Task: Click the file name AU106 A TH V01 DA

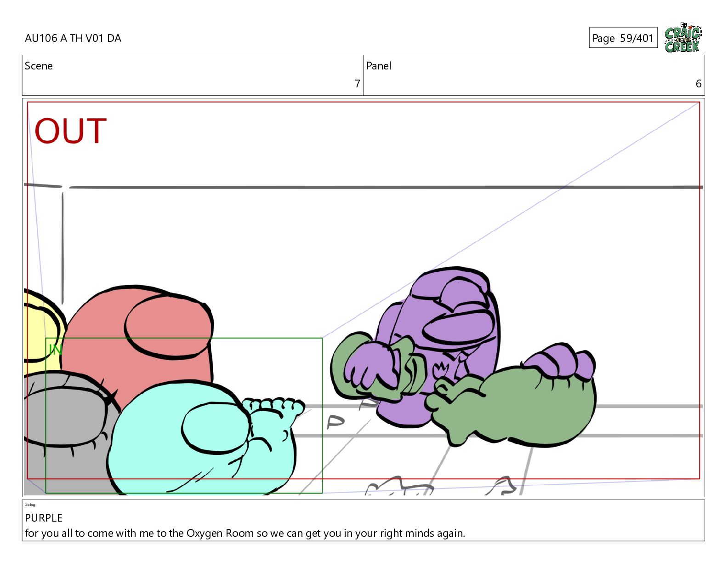Action: (x=73, y=38)
